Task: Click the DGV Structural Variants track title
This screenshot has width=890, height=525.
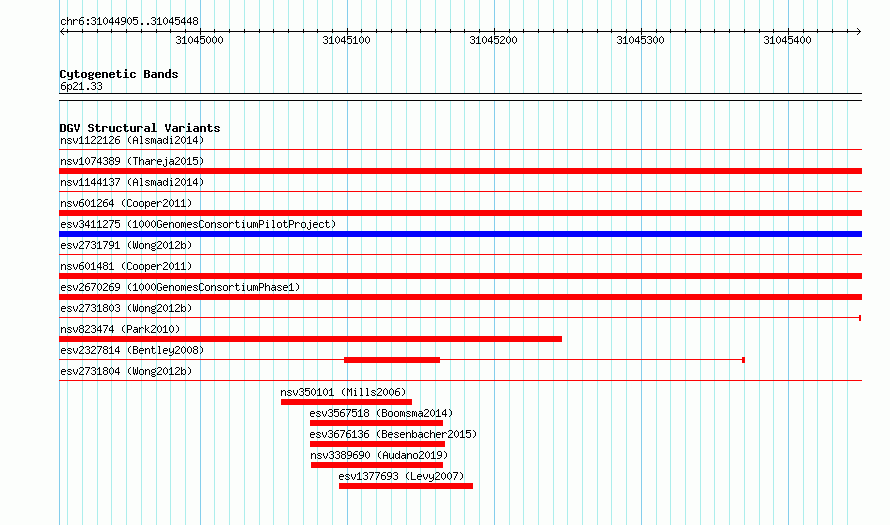Action: coord(140,128)
